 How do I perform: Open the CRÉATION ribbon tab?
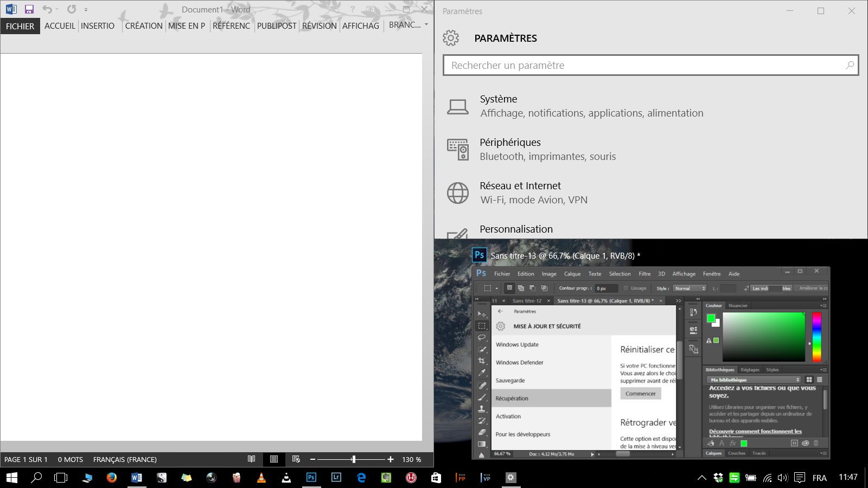click(144, 26)
